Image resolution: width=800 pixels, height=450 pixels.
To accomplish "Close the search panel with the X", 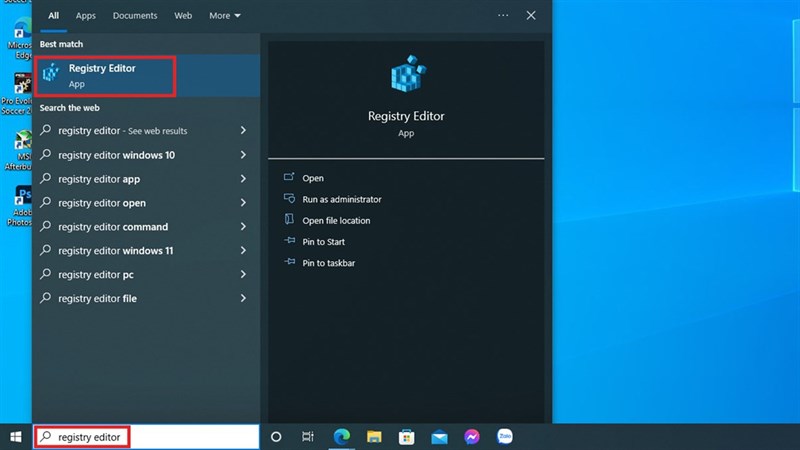I will pos(531,15).
